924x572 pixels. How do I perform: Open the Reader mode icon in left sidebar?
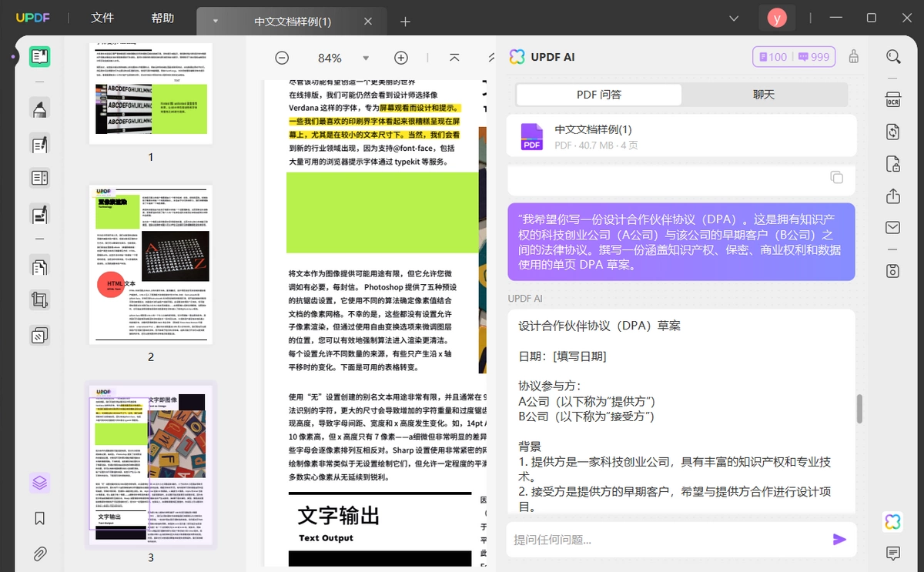click(x=40, y=56)
